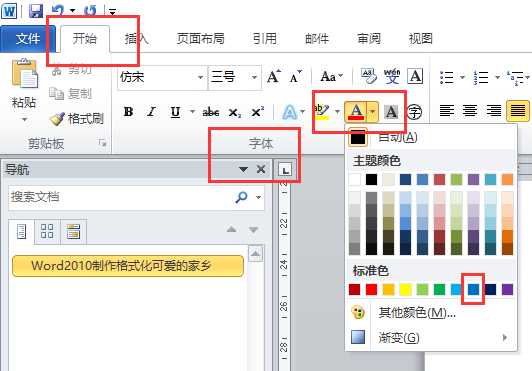The height and width of the screenshot is (371, 532).
Task: Pick the standard purple swatch
Action: (x=507, y=290)
